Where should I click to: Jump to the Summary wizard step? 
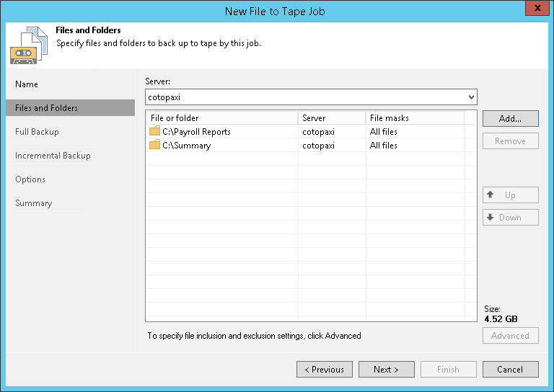pyautogui.click(x=34, y=203)
